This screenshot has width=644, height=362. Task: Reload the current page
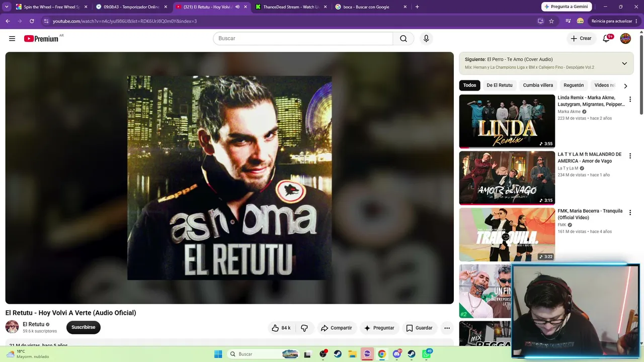32,21
